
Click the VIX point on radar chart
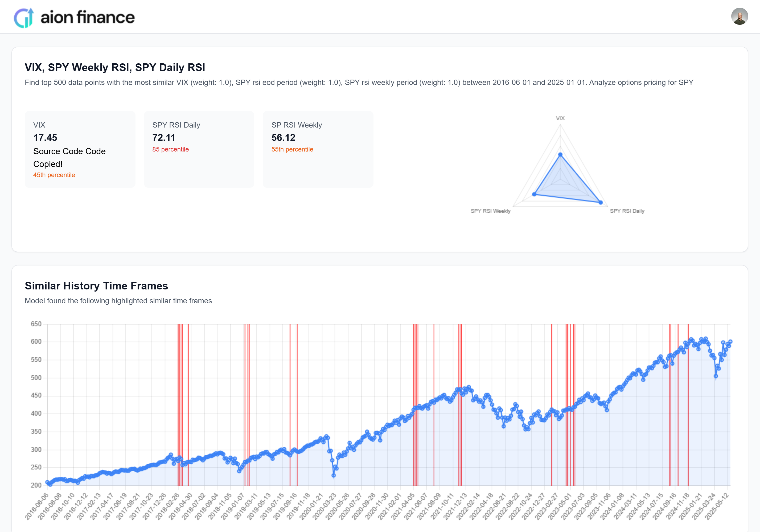click(x=560, y=155)
